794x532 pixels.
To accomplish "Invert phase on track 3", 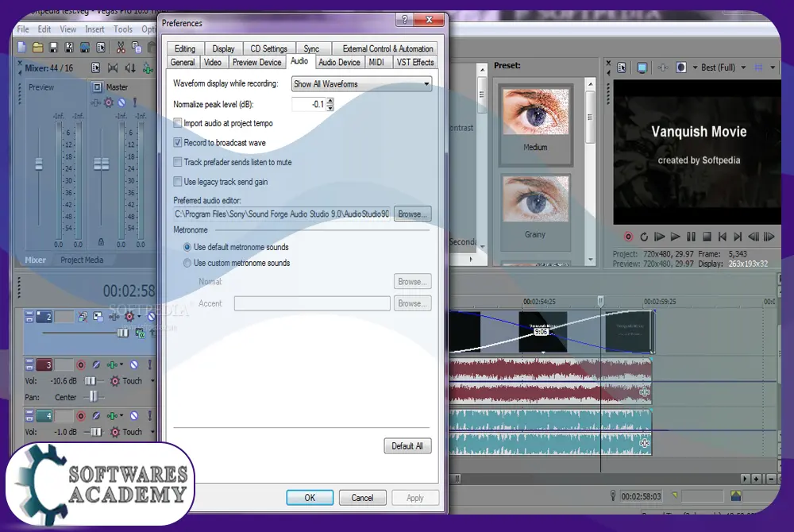I will pyautogui.click(x=96, y=364).
